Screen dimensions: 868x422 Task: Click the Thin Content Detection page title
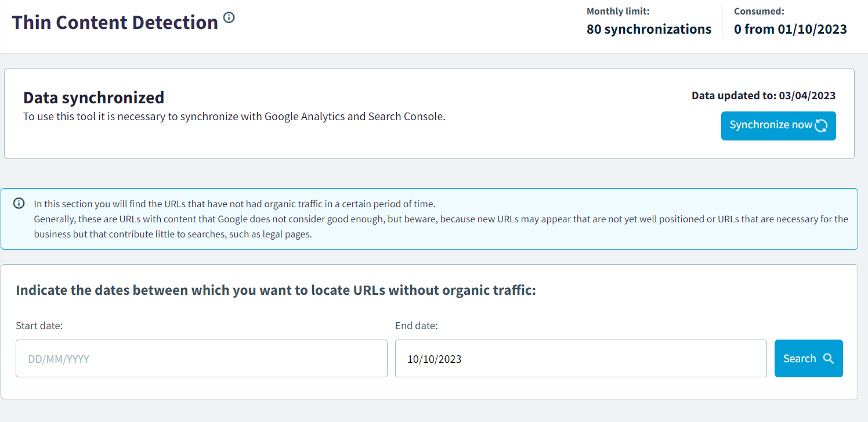(115, 23)
